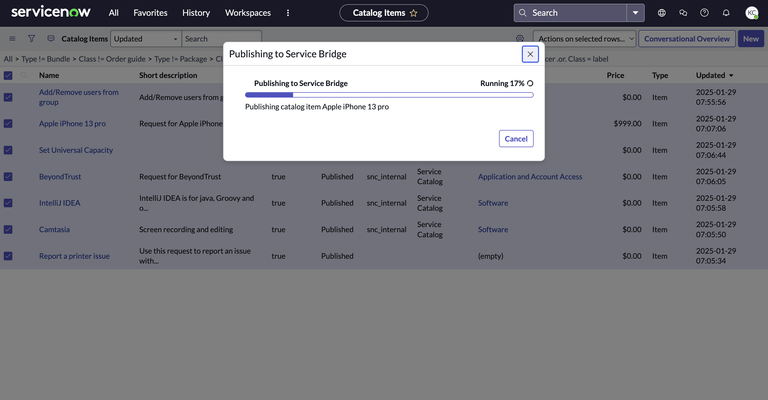Image resolution: width=768 pixels, height=400 pixels.
Task: Click the 2025-01-29 07:55:56 updated cell
Action: pos(716,97)
